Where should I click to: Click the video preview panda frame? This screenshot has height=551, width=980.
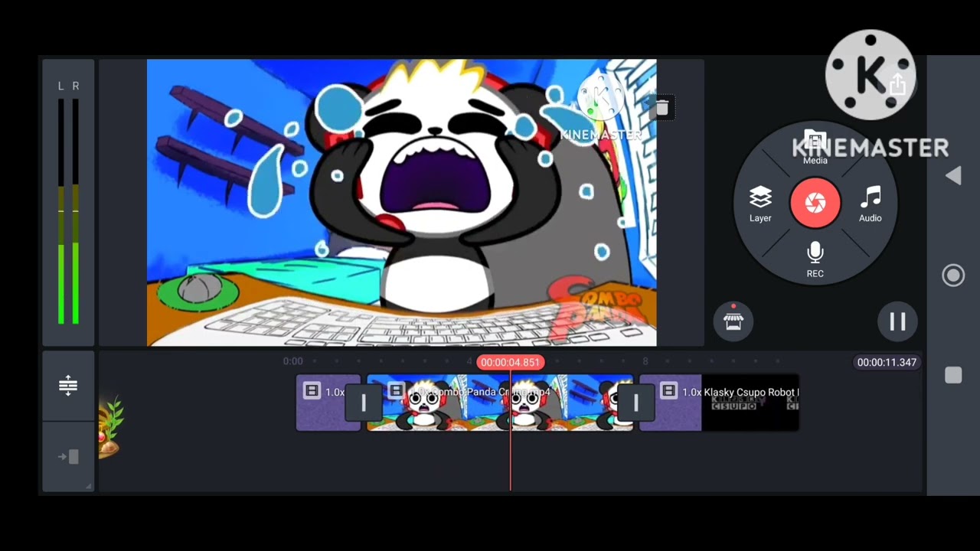coord(401,203)
